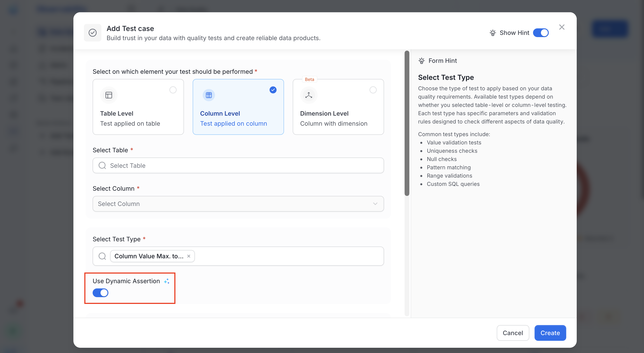Close the Add Test case dialog

561,27
